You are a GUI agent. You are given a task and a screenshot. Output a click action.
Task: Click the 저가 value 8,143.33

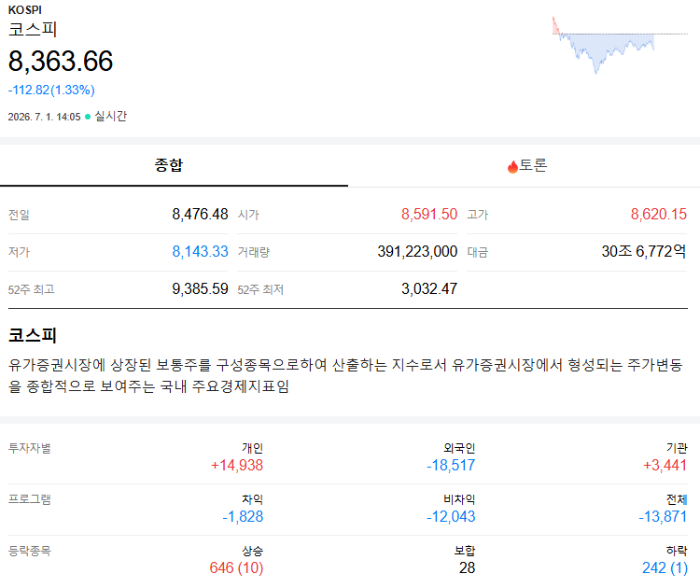pyautogui.click(x=200, y=251)
